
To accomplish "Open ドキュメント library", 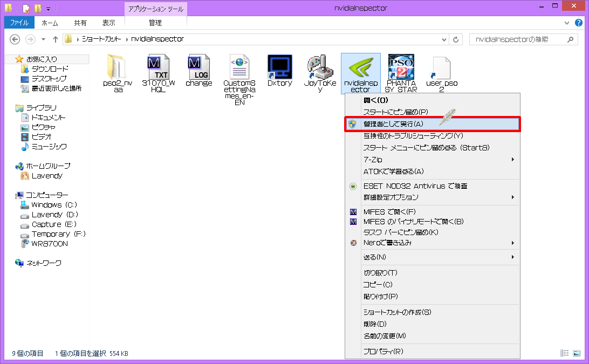I will click(x=48, y=118).
